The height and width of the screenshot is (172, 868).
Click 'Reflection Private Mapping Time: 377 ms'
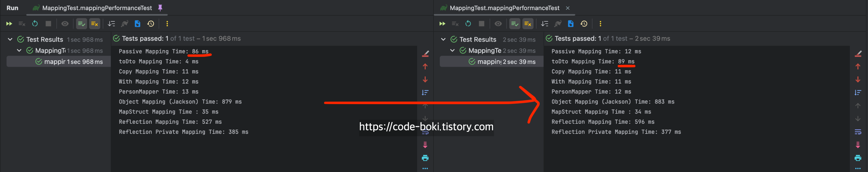click(x=616, y=132)
